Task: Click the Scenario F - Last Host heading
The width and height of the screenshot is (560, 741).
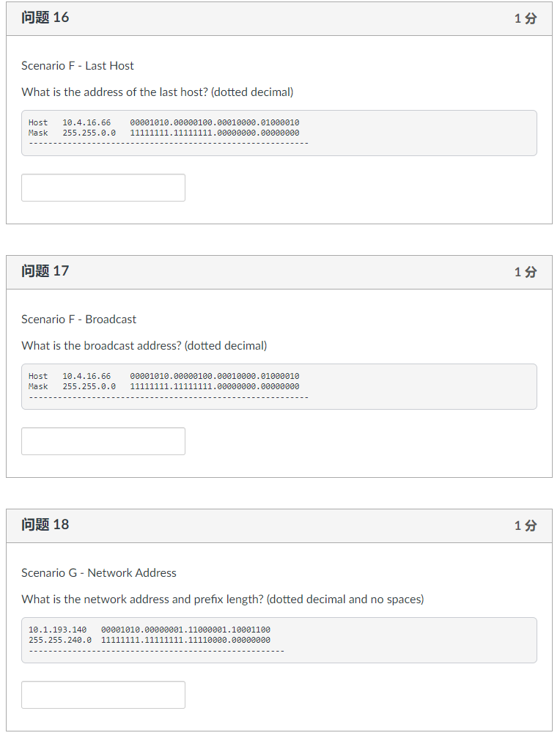Action: click(x=76, y=65)
